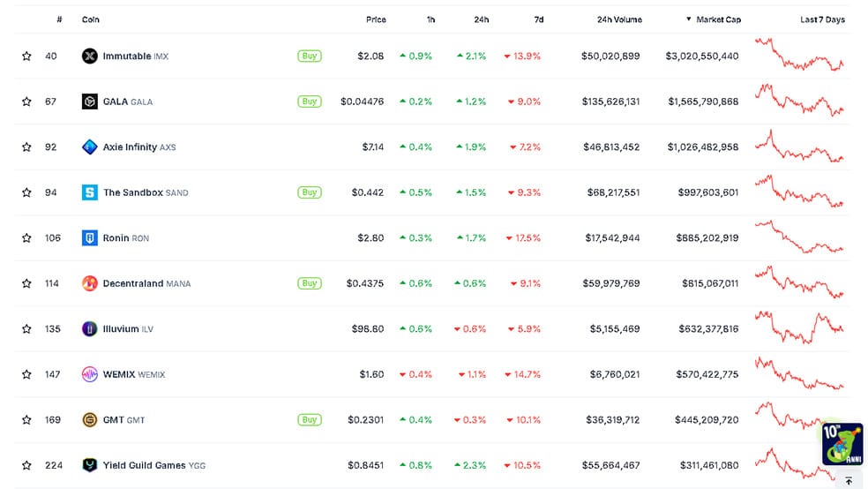Image resolution: width=868 pixels, height=489 pixels.
Task: Open the Immutable coin page link
Action: point(136,56)
